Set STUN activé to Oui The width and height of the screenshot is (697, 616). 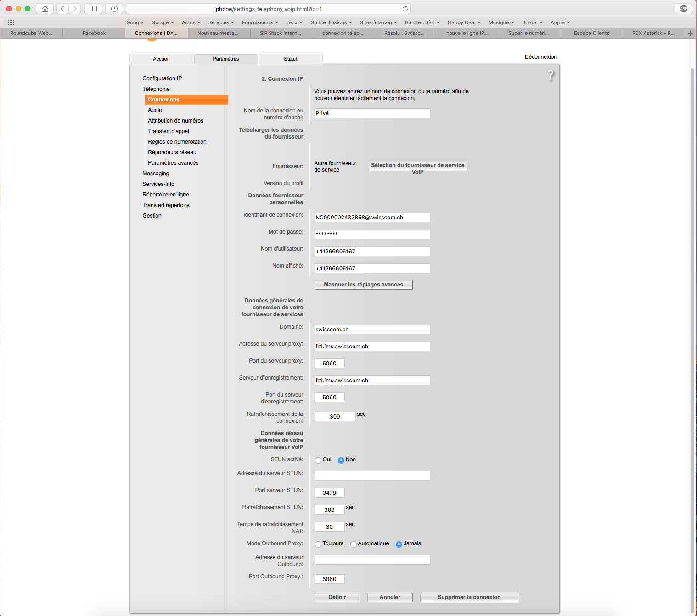318,460
